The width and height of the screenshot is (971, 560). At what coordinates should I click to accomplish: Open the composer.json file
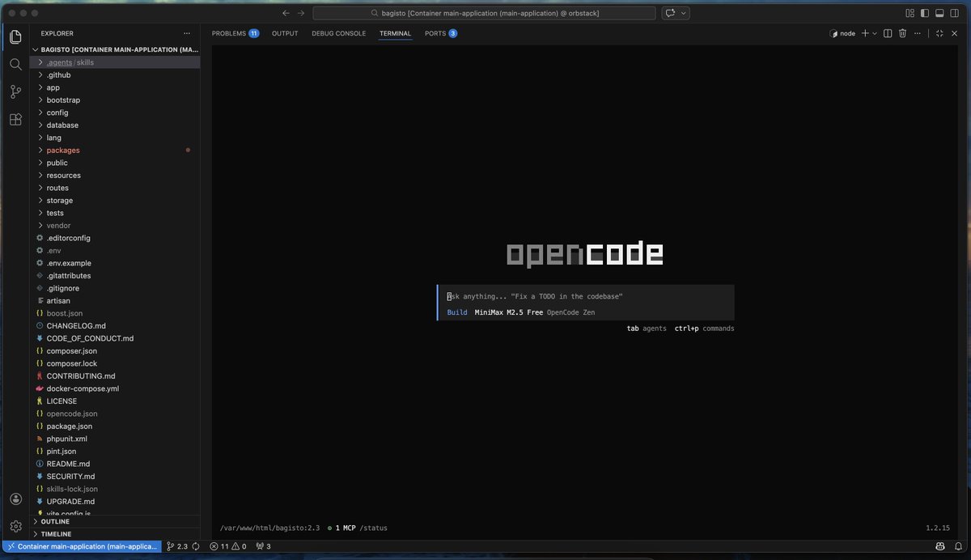click(x=115, y=350)
